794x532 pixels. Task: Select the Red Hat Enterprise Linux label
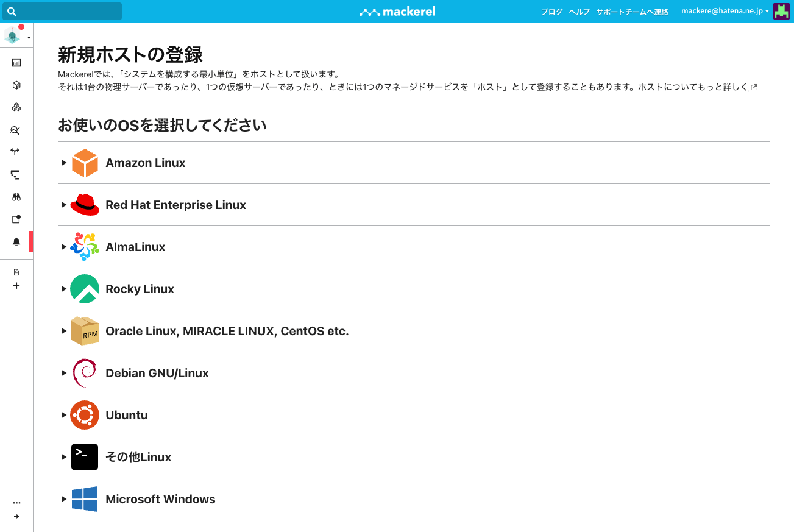coord(176,205)
